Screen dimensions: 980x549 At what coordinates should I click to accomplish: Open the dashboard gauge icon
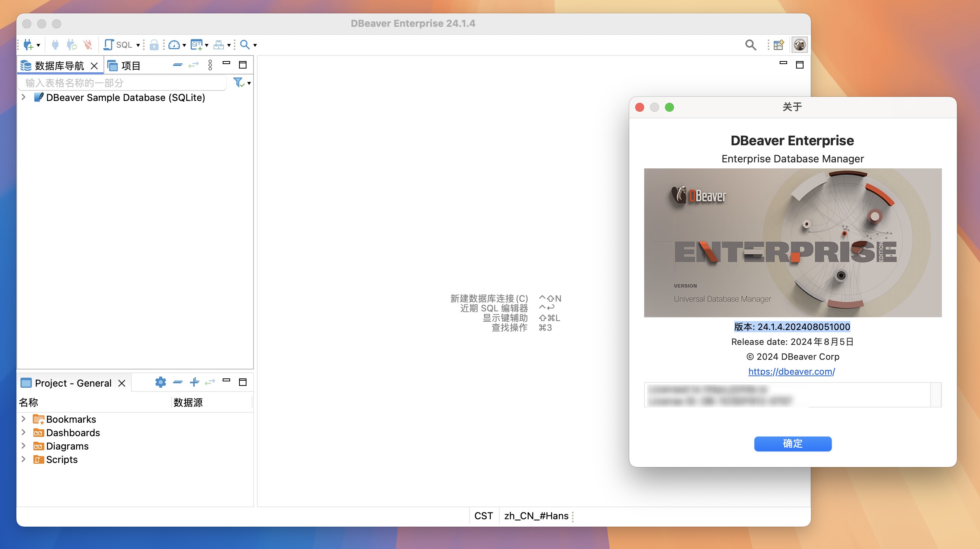(x=174, y=45)
